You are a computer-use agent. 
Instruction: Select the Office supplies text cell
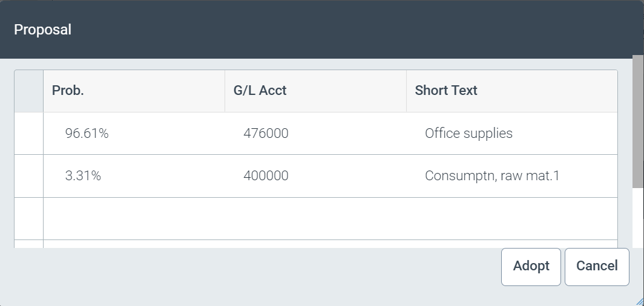click(468, 134)
